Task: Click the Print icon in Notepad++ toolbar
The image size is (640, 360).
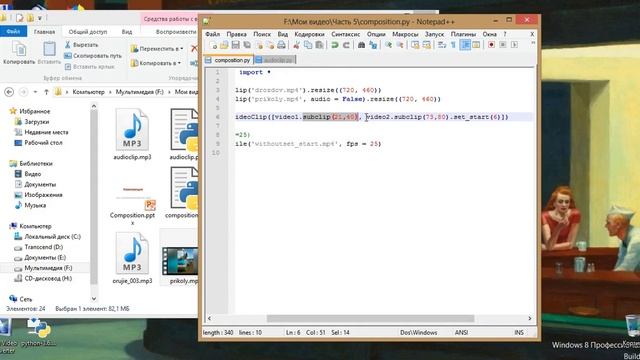Action: 281,45
